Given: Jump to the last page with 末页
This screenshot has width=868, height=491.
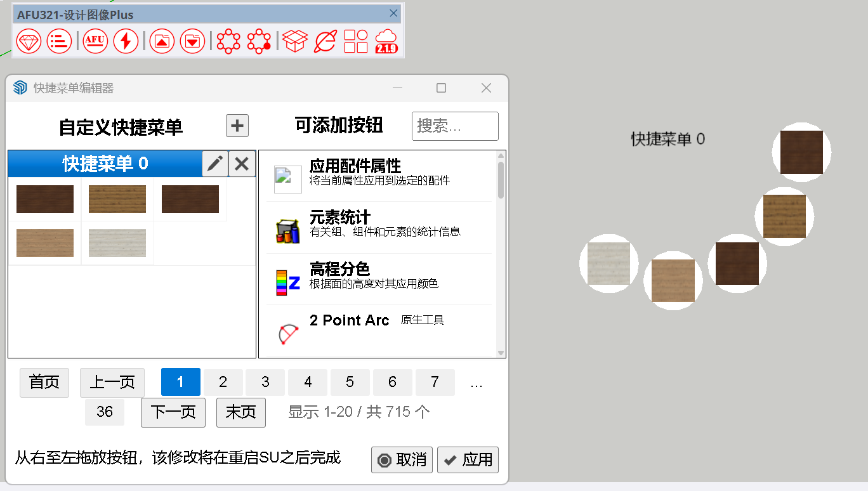Looking at the screenshot, I should tap(240, 412).
